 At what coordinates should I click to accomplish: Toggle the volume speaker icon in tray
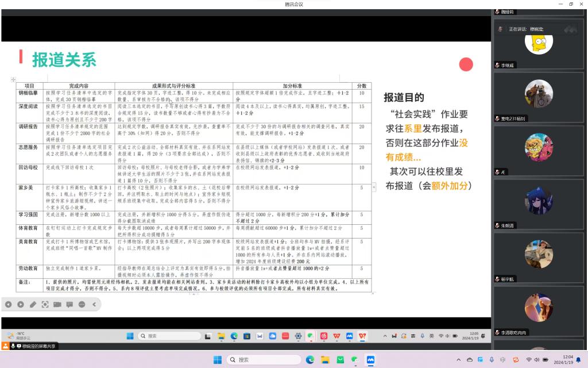click(537, 359)
